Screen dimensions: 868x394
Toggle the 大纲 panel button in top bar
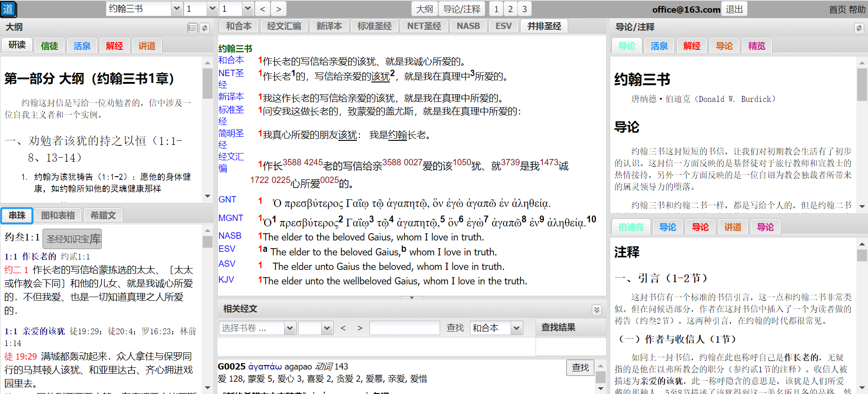[x=424, y=9]
